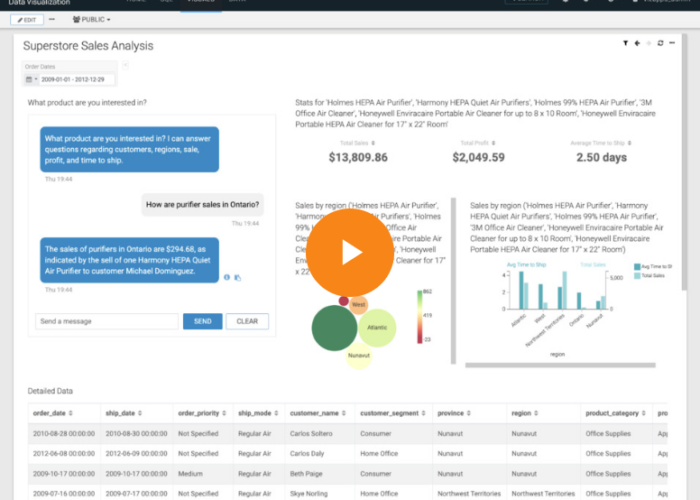The height and width of the screenshot is (500, 700).
Task: Open the more menu beside the EDIT button
Action: click(52, 20)
